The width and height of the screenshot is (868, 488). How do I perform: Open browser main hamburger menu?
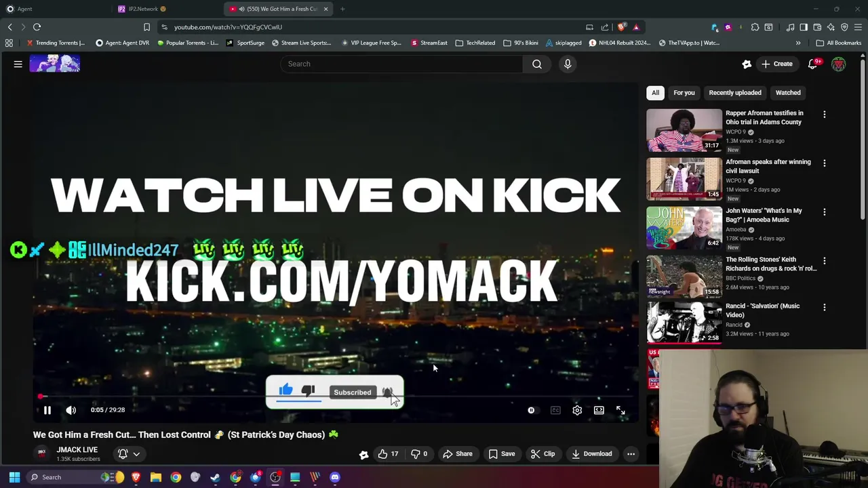858,27
